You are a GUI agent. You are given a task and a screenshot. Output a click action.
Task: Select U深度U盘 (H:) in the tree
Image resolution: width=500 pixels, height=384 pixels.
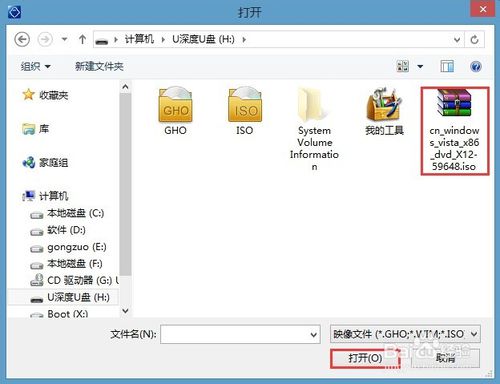pos(70,297)
